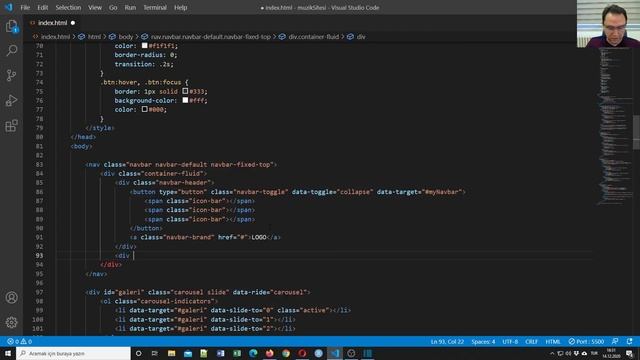Open the notifications bell in status bar

tap(629, 341)
